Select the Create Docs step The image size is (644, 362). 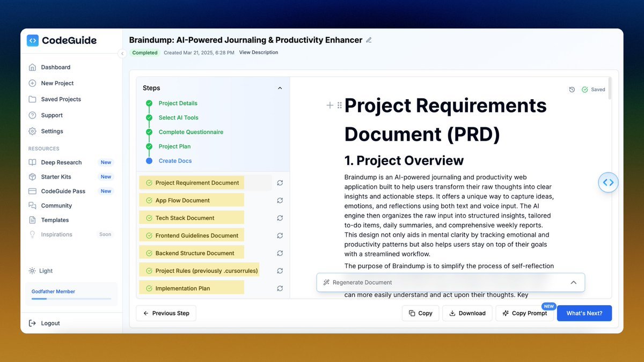click(x=175, y=161)
